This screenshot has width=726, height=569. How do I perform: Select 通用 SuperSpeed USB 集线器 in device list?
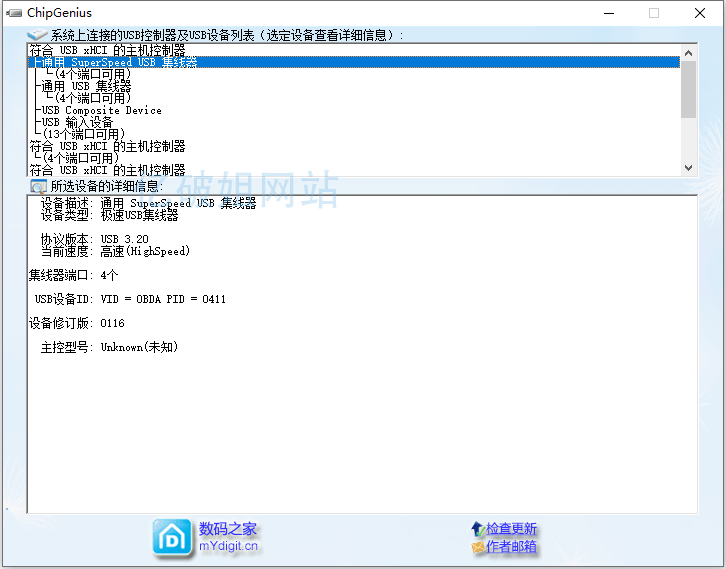[x=354, y=62]
